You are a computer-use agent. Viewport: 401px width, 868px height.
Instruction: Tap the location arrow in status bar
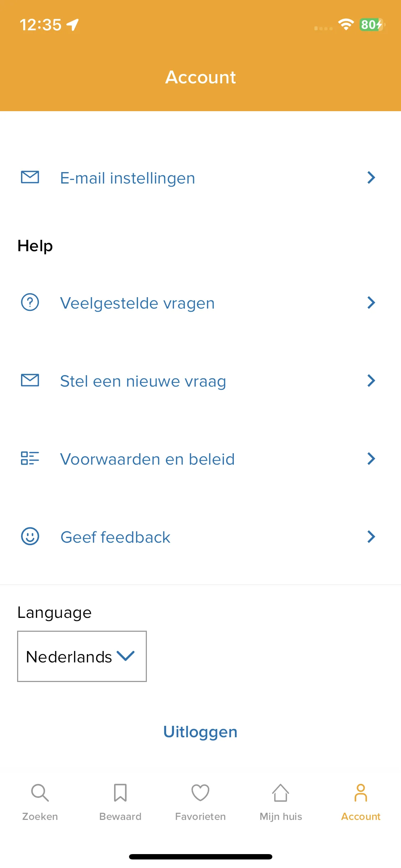(73, 25)
